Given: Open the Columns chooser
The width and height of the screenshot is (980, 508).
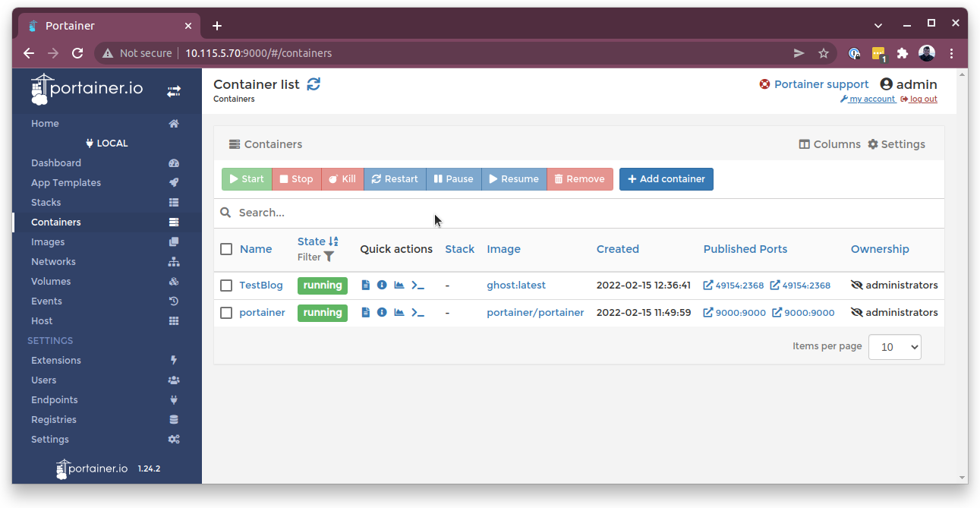Looking at the screenshot, I should coord(830,144).
